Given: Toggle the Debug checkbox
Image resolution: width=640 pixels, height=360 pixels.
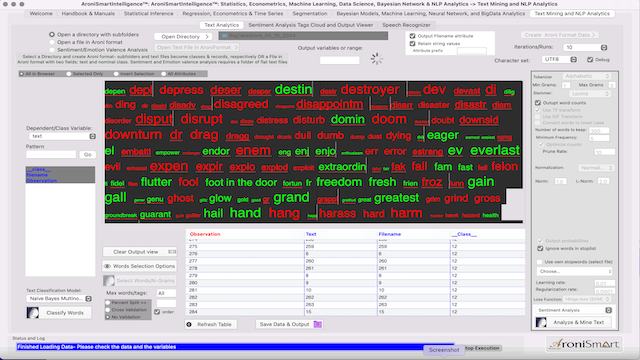Looking at the screenshot, I should (590, 60).
